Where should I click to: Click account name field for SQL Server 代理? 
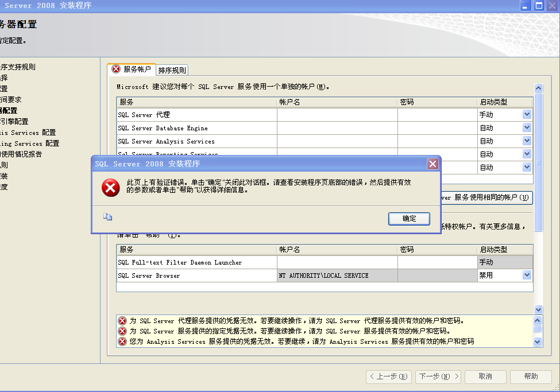337,115
